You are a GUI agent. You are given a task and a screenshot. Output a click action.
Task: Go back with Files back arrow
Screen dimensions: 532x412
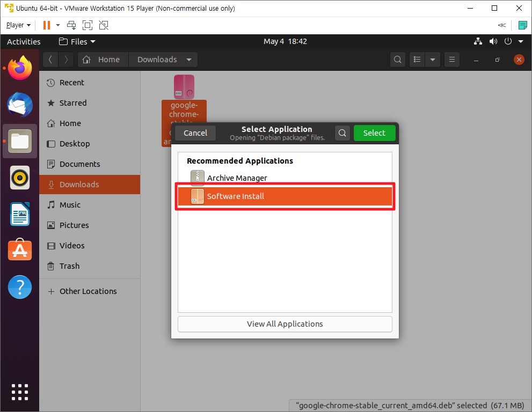(50, 60)
